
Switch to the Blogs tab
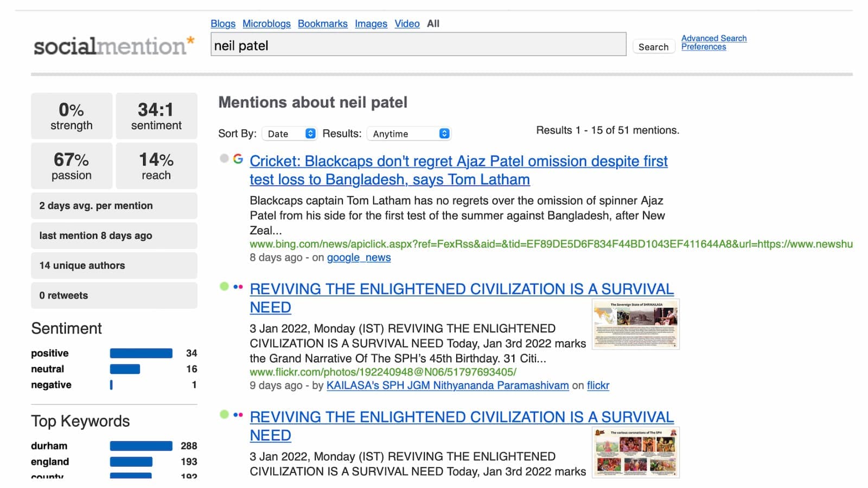tap(223, 23)
